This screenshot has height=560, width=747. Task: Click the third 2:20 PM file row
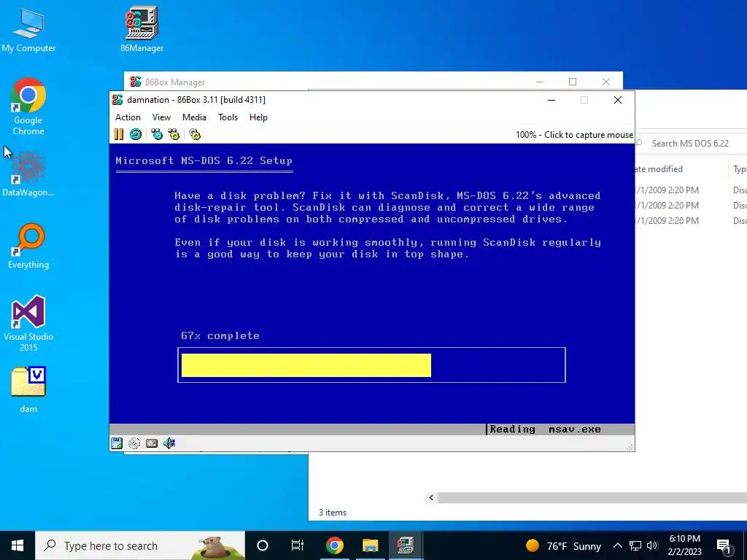692,220
